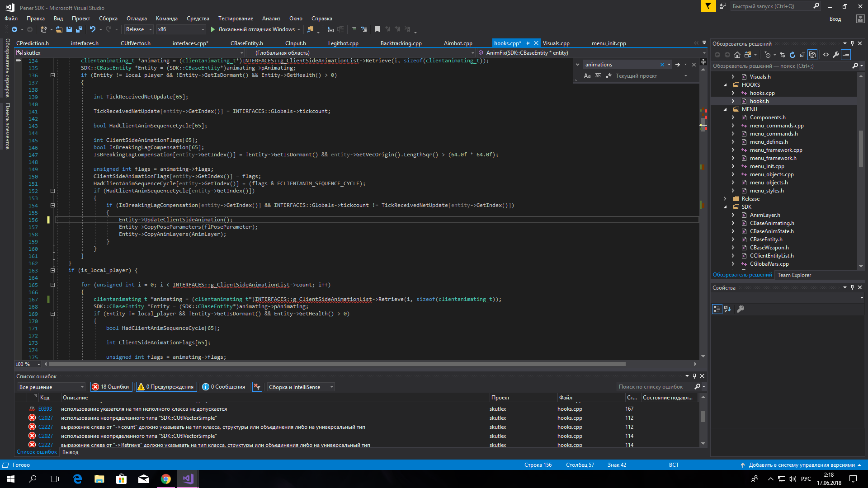Click the Solution Explorer refresh icon
Viewport: 868px width, 488px height.
coord(793,55)
